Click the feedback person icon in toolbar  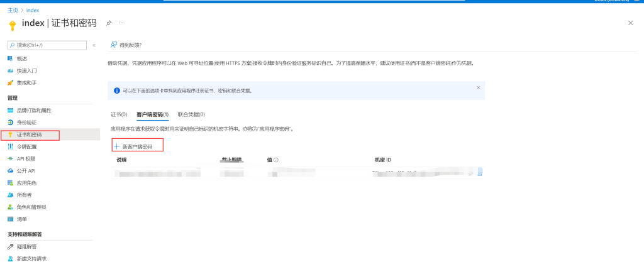coord(113,45)
